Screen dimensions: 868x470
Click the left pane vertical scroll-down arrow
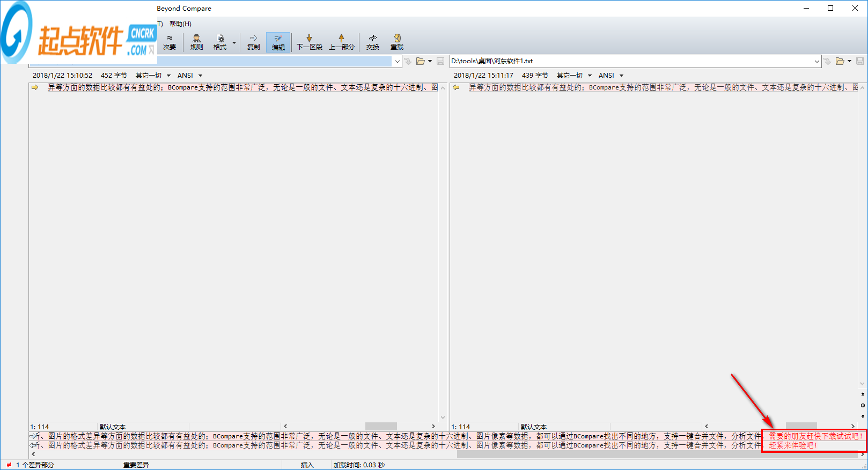pyautogui.click(x=443, y=417)
